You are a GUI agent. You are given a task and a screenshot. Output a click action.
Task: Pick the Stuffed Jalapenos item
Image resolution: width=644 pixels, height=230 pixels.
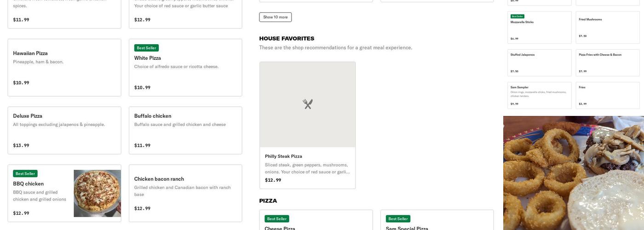[539, 63]
